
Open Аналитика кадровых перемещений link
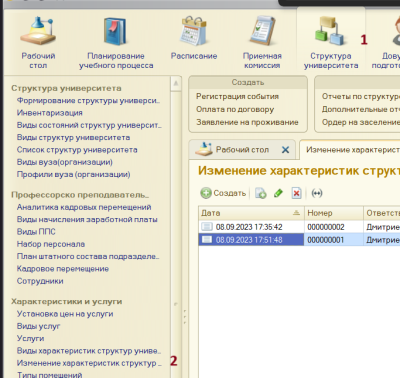[84, 207]
